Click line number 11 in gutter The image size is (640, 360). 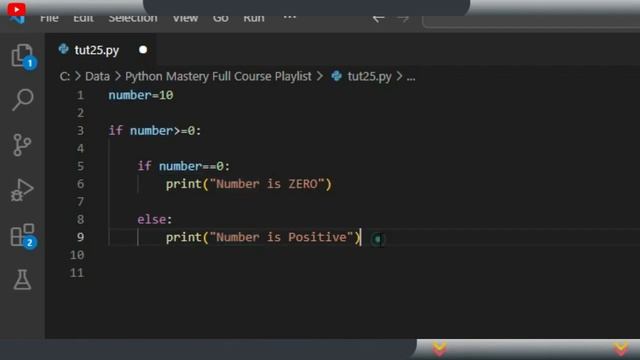tap(77, 273)
